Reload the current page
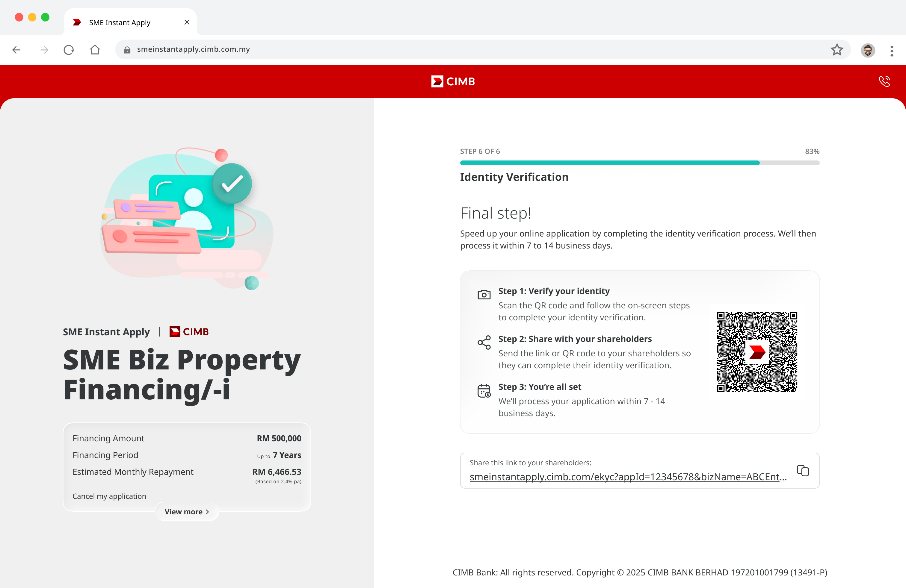Image resolution: width=906 pixels, height=588 pixels. coord(69,50)
